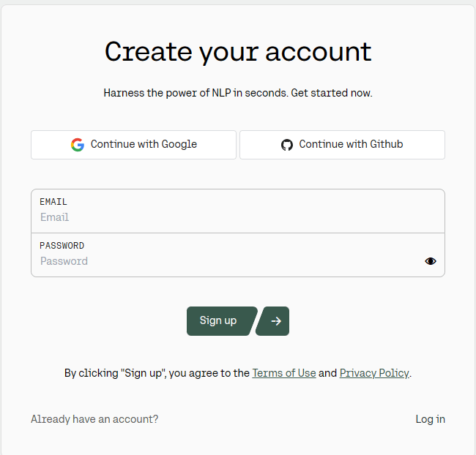
Task: Continue with Google sign-in
Action: [x=133, y=145]
